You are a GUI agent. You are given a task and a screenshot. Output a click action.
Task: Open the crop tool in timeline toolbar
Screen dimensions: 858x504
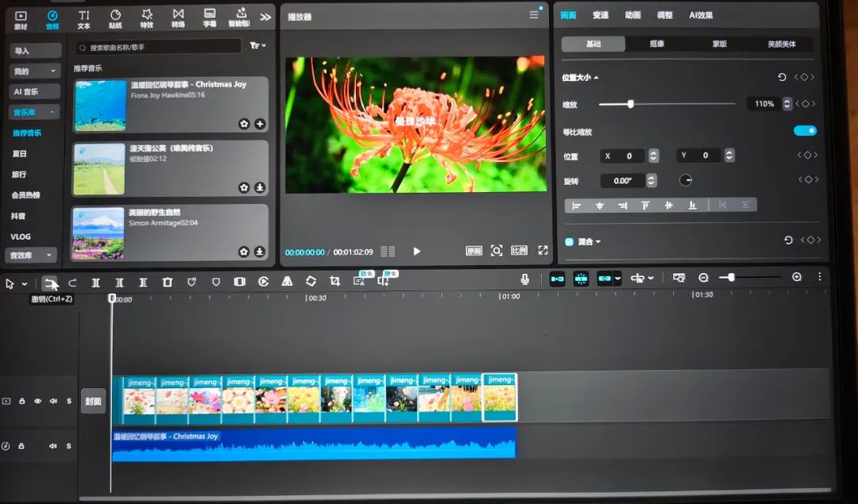(335, 281)
